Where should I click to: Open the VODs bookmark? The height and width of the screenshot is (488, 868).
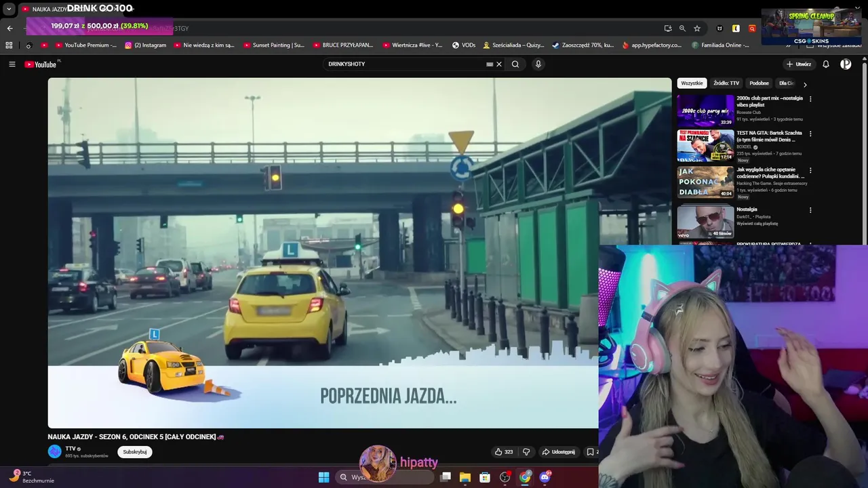coord(463,45)
